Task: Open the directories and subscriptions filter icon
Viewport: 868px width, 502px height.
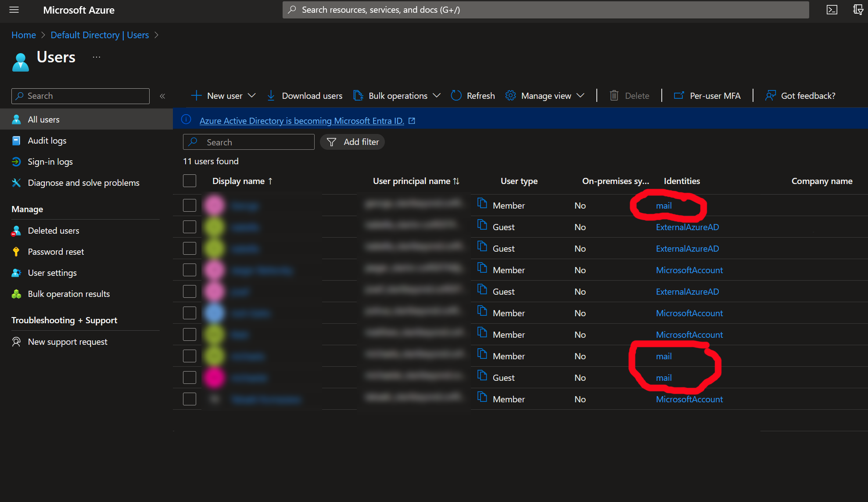Action: pos(858,10)
